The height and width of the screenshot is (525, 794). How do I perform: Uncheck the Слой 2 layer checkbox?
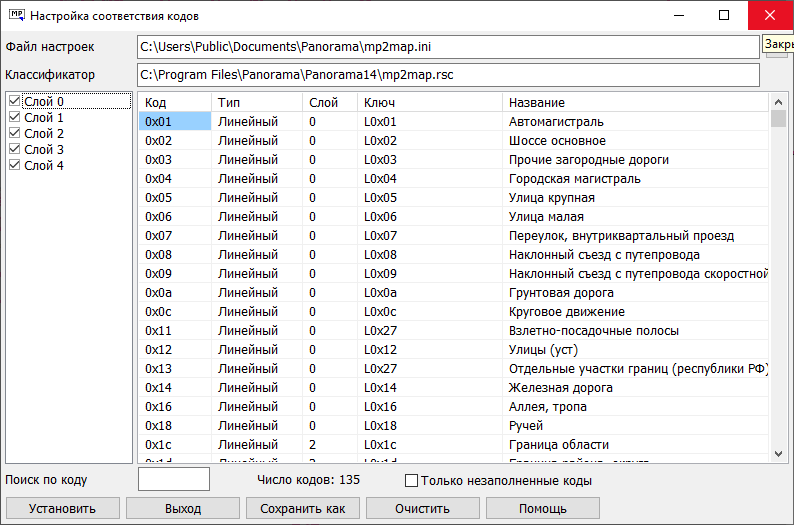coord(14,133)
